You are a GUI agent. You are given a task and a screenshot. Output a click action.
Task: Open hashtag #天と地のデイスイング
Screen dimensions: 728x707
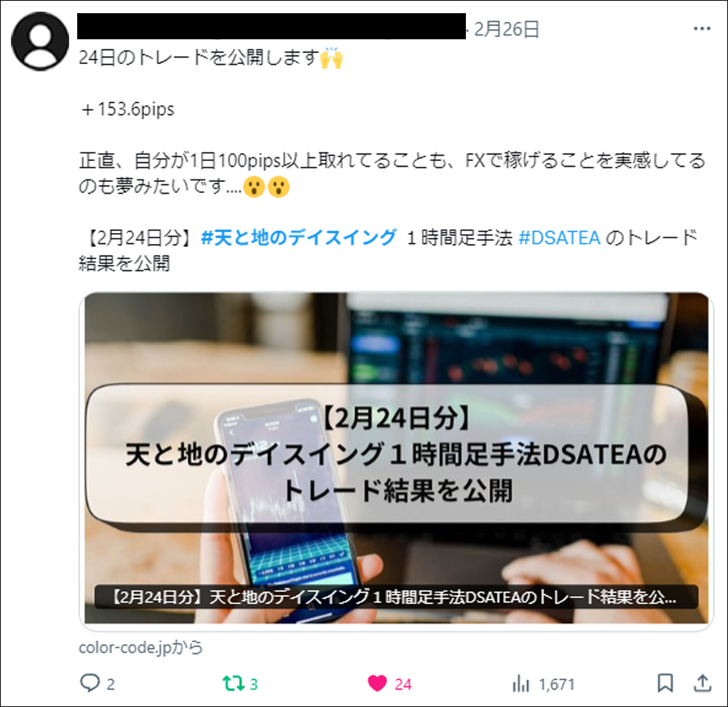(x=298, y=237)
